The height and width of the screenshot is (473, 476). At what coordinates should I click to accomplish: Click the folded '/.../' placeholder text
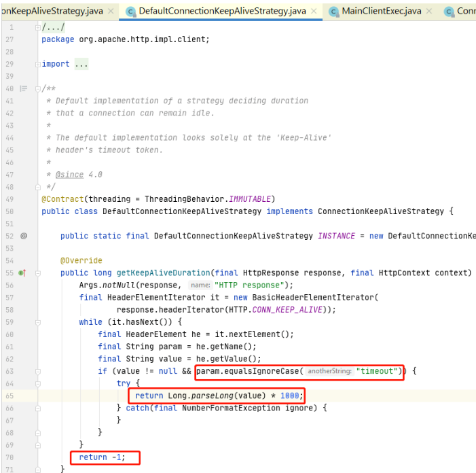coord(53,27)
